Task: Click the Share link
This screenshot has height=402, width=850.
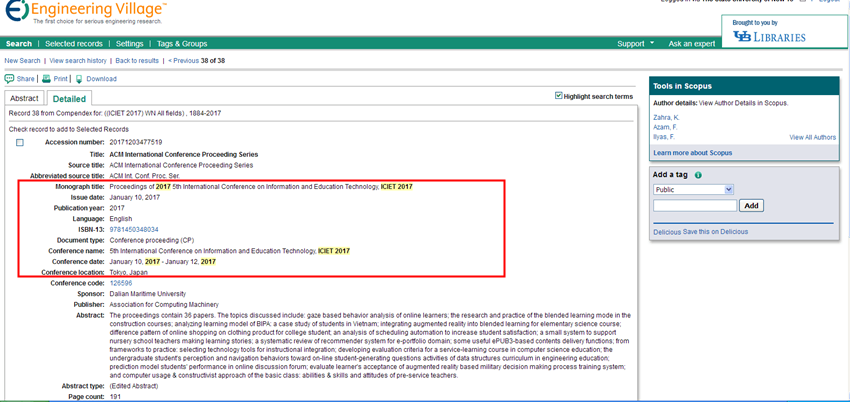Action: (25, 79)
